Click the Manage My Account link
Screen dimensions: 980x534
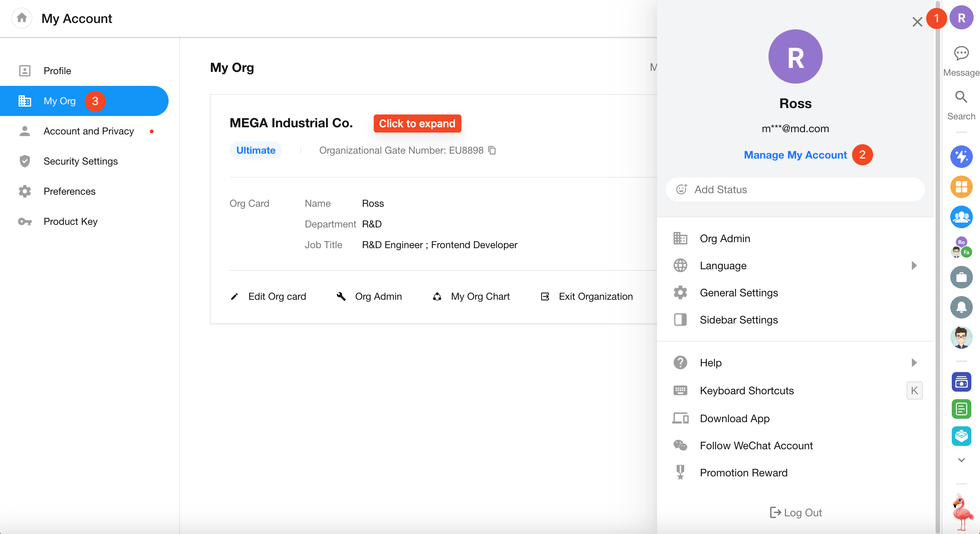pos(795,155)
